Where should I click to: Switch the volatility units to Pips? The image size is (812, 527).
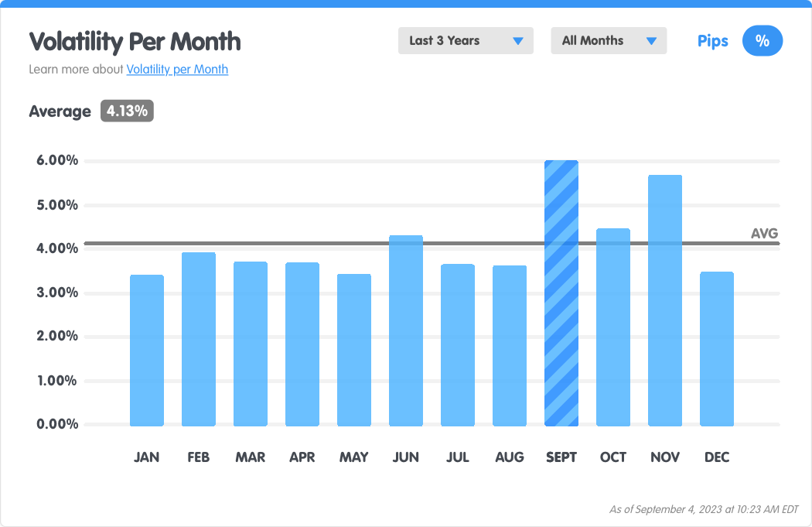712,41
